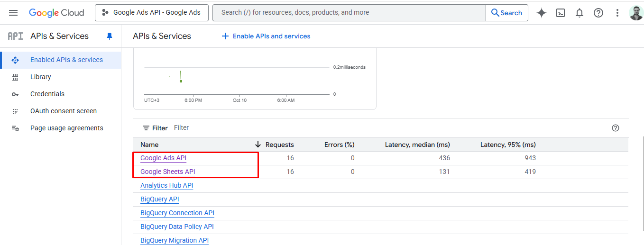
Task: Open the main navigation hamburger menu
Action: (x=13, y=13)
